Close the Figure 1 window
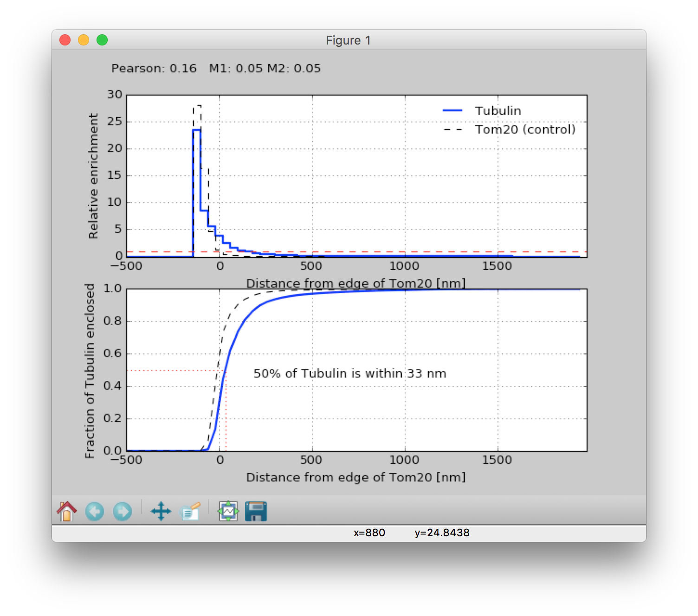698x616 pixels. [65, 40]
